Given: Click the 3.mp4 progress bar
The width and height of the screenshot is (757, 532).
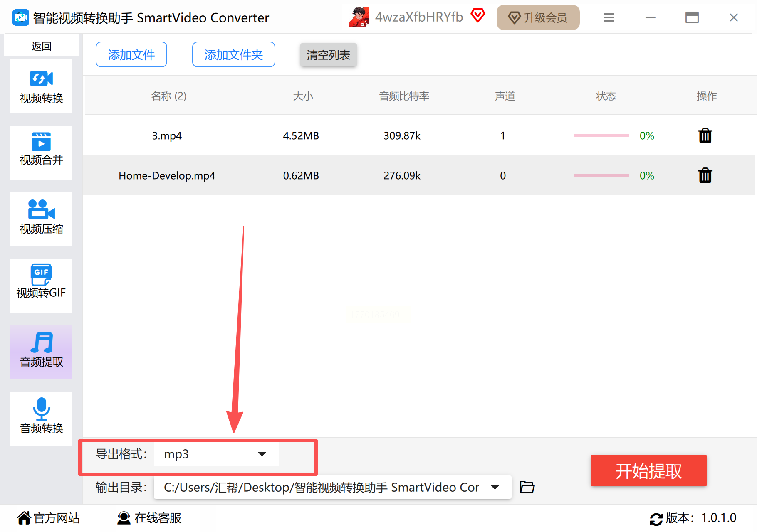Looking at the screenshot, I should [602, 135].
